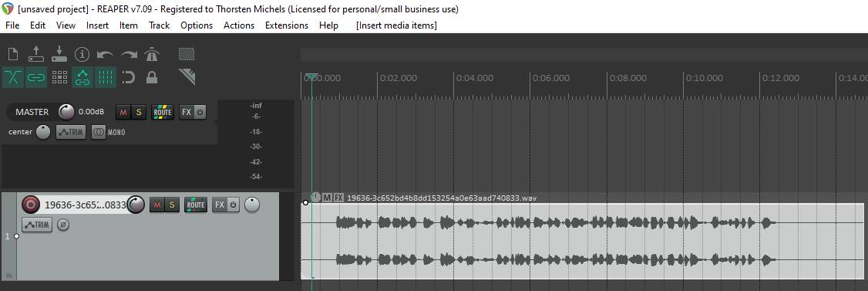Screen dimensions: 868x291
Task: Click the 0.00dB master volume readout
Action: [x=91, y=112]
